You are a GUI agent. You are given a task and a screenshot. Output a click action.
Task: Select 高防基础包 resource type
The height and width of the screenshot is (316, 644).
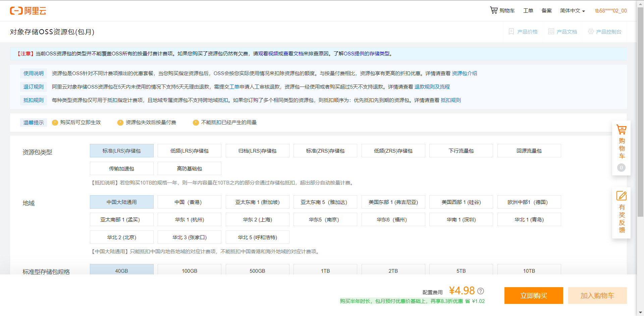click(190, 168)
